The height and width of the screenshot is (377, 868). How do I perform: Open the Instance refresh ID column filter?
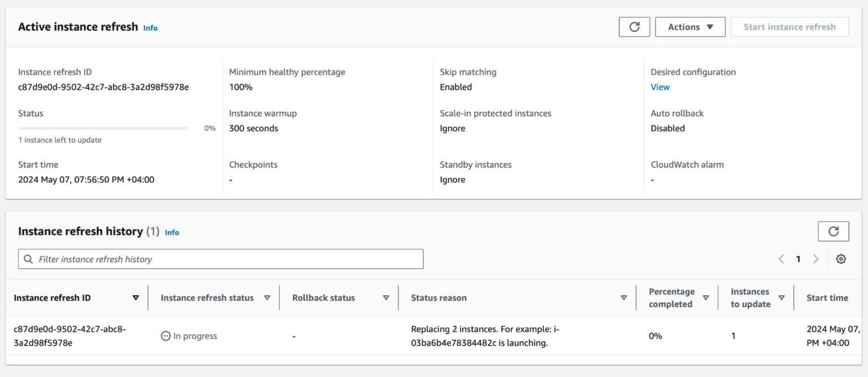click(x=136, y=297)
